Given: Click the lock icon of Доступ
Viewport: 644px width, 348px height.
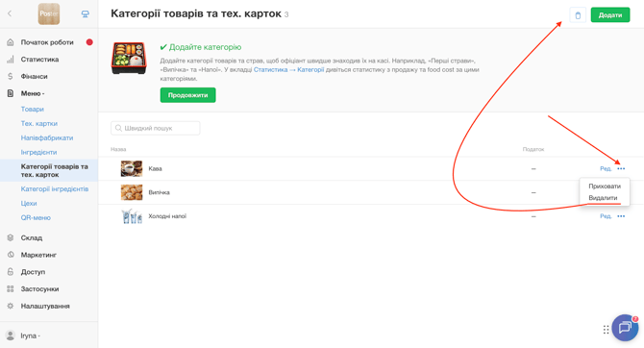Looking at the screenshot, I should (11, 272).
